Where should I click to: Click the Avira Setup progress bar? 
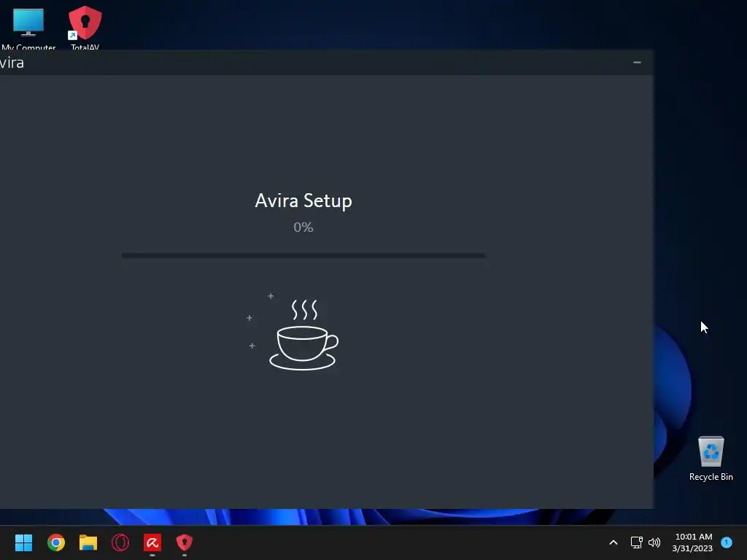[x=303, y=255]
